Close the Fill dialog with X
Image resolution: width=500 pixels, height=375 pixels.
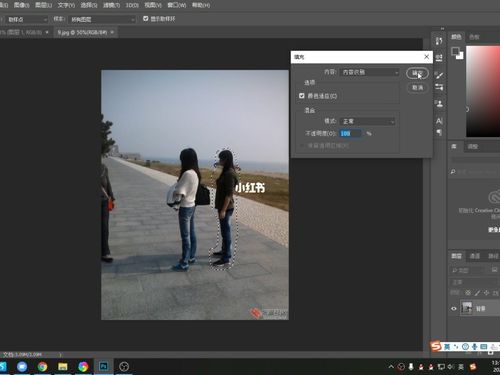pyautogui.click(x=426, y=57)
